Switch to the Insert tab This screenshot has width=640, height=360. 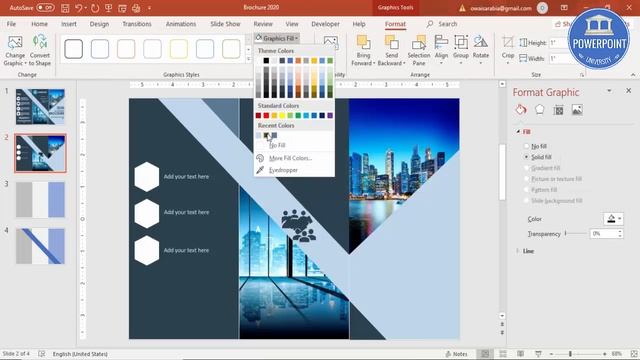click(x=69, y=24)
